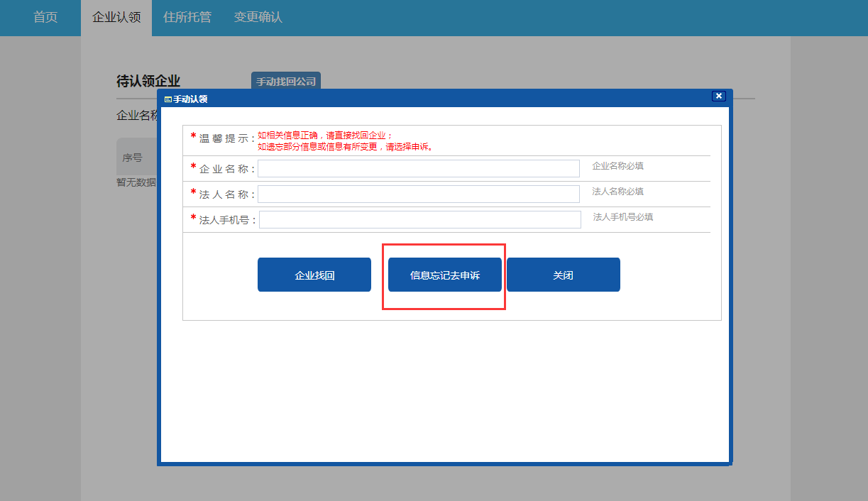Select the 企业认领 navigation tab

pos(116,17)
